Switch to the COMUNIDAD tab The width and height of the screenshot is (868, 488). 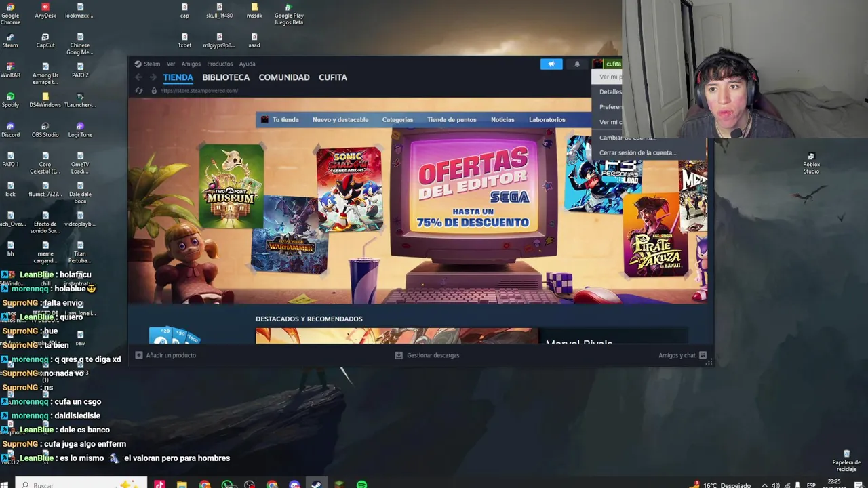(284, 77)
